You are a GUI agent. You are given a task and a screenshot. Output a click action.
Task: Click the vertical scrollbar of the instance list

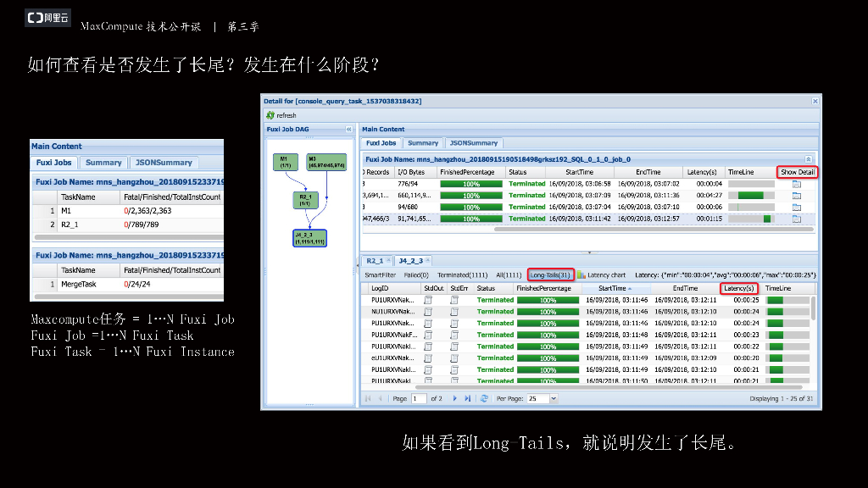point(813,308)
